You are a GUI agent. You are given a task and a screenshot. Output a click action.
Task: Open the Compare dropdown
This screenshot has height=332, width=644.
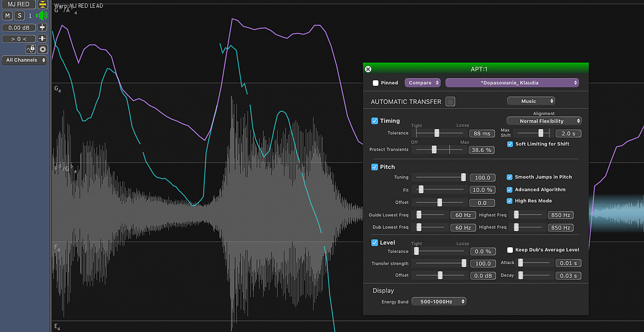(423, 83)
